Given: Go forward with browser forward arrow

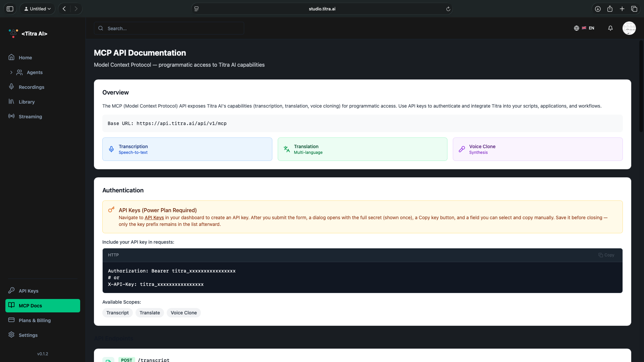Looking at the screenshot, I should pyautogui.click(x=76, y=9).
